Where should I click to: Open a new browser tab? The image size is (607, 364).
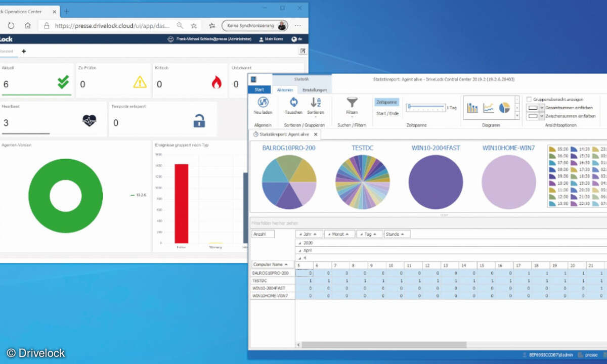pos(66,11)
